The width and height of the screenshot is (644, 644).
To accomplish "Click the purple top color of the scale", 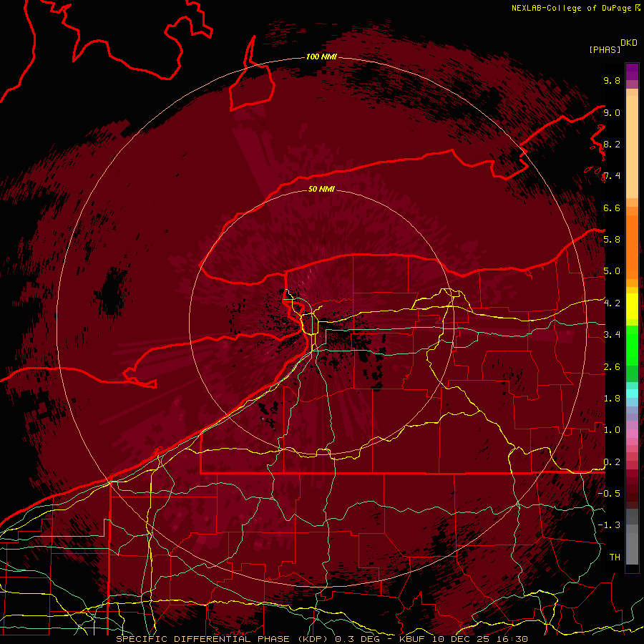I will pos(632,72).
